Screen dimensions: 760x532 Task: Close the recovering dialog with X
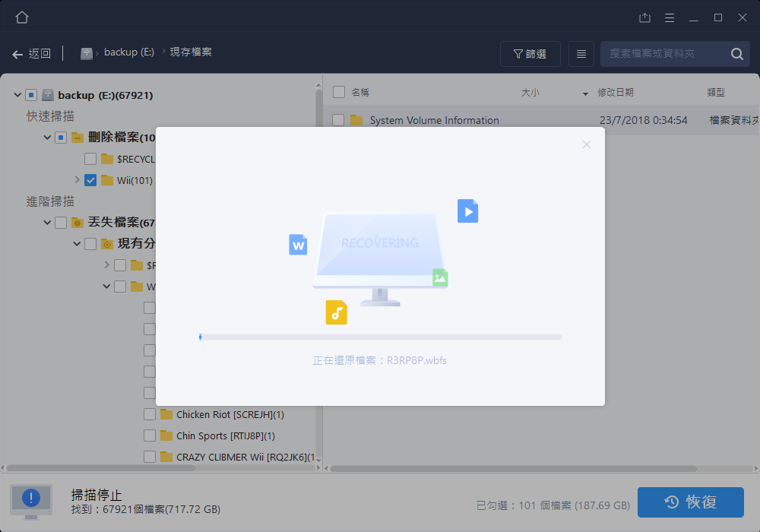pyautogui.click(x=587, y=144)
